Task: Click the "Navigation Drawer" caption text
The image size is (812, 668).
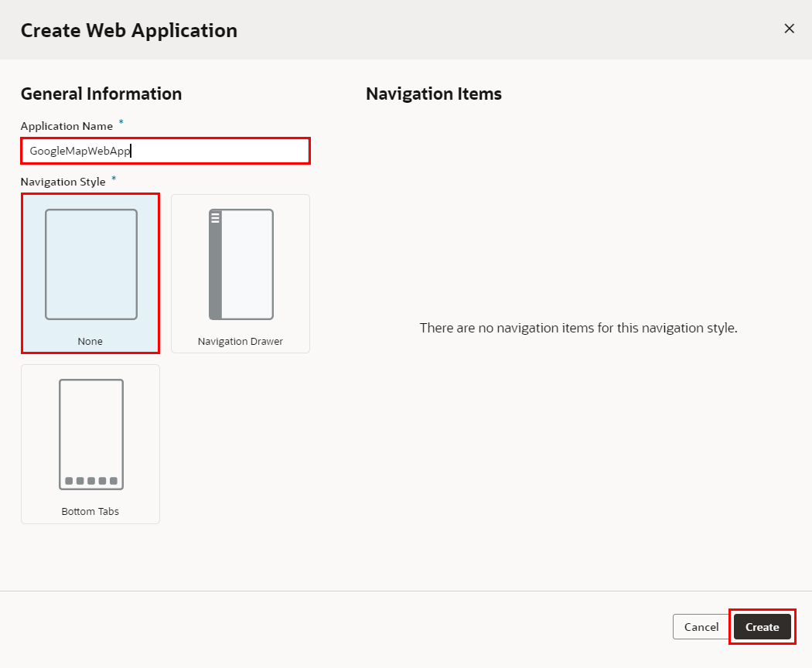Action: (x=241, y=341)
